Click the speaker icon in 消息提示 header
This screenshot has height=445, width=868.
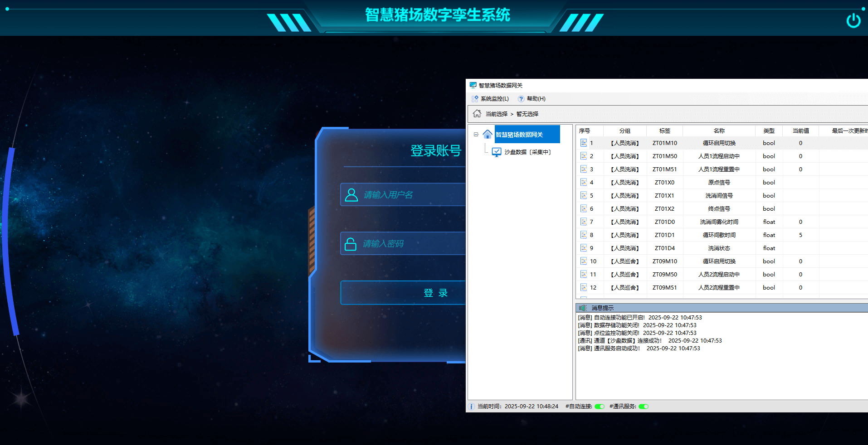coord(583,308)
